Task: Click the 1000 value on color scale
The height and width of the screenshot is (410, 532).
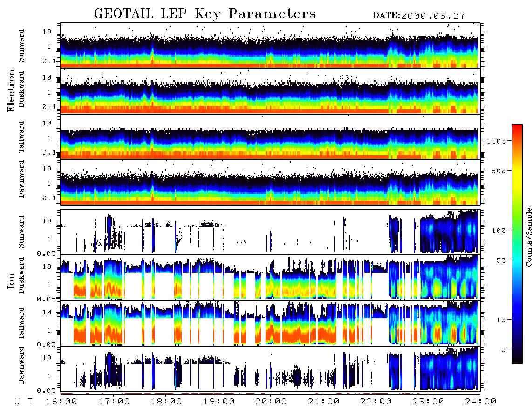Action: pyautogui.click(x=497, y=141)
